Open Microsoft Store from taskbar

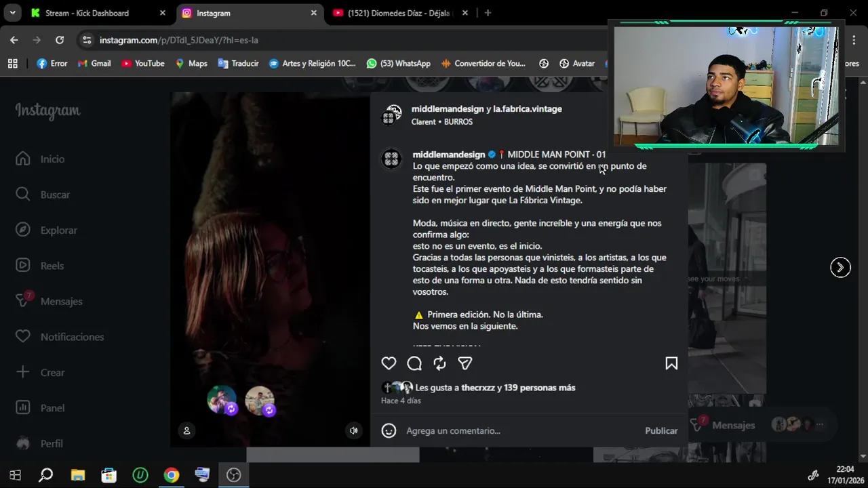108,475
